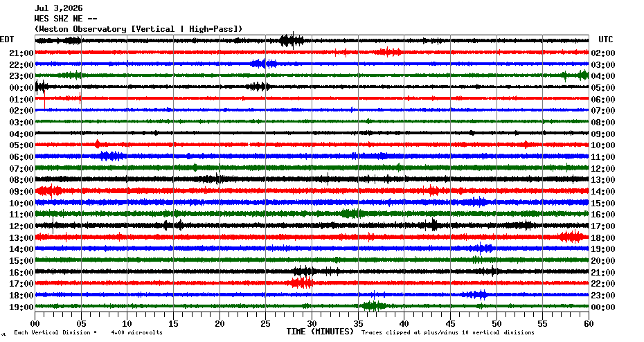Click the 21:00 EDT row label

coord(21,53)
